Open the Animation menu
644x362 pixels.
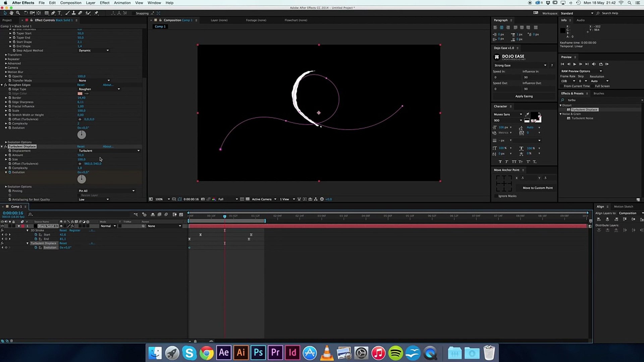(x=122, y=3)
